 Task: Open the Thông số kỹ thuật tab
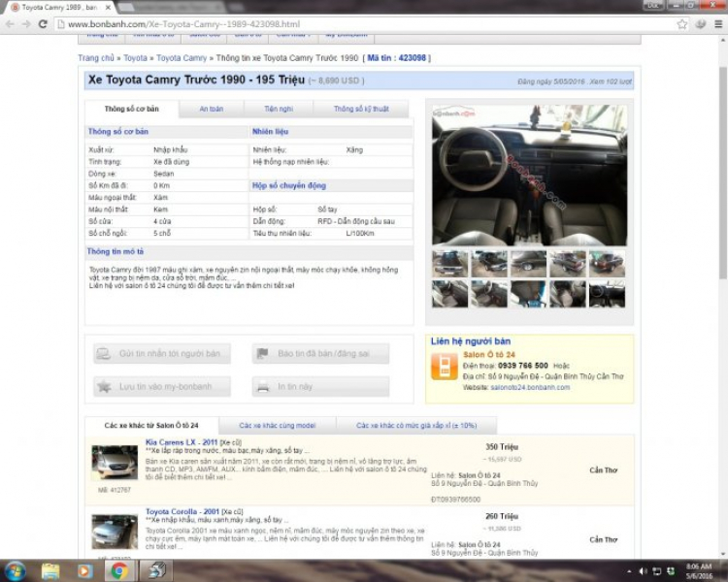click(361, 109)
